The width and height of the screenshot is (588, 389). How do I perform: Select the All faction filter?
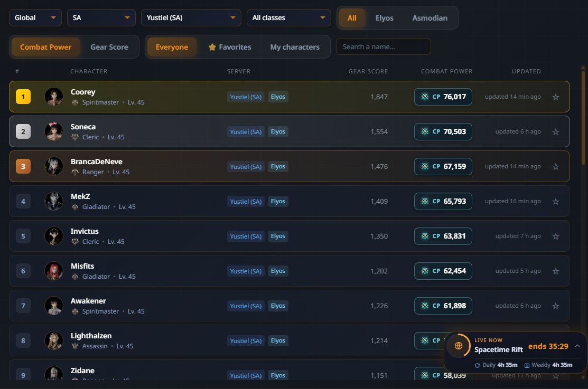352,18
